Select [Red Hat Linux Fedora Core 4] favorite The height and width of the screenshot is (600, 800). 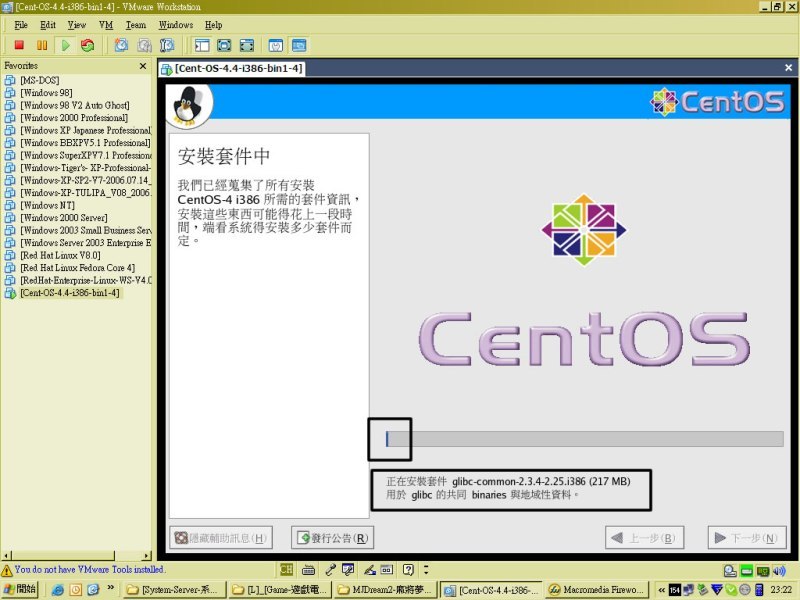pyautogui.click(x=77, y=268)
